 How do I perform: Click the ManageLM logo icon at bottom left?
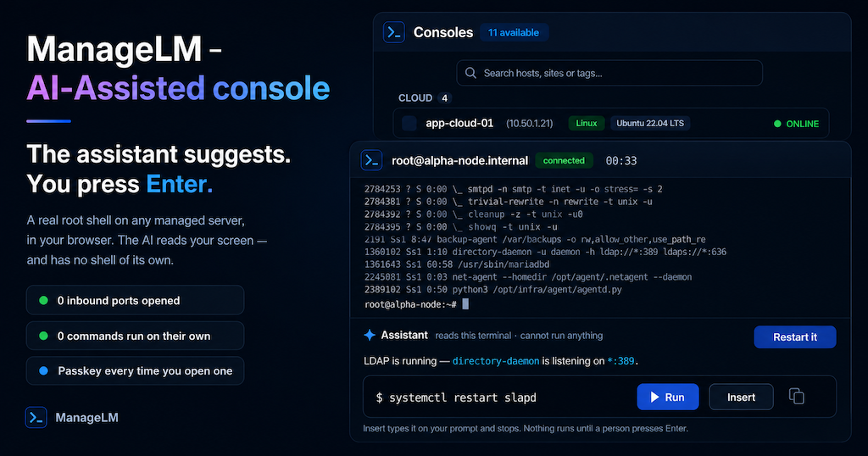pyautogui.click(x=36, y=417)
